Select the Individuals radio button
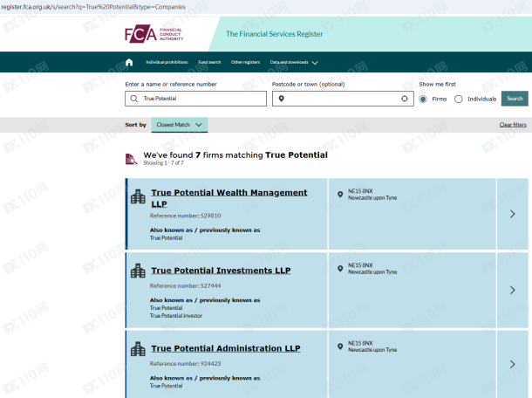 [459, 99]
